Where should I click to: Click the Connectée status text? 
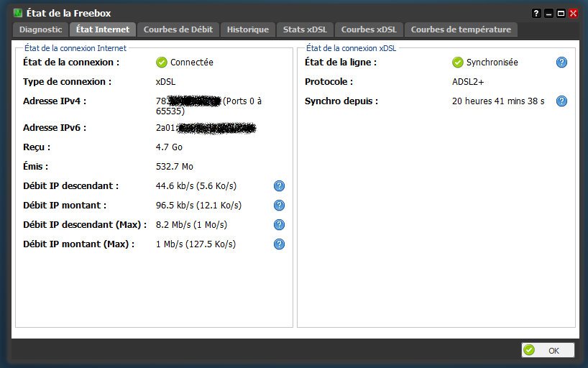(x=192, y=63)
